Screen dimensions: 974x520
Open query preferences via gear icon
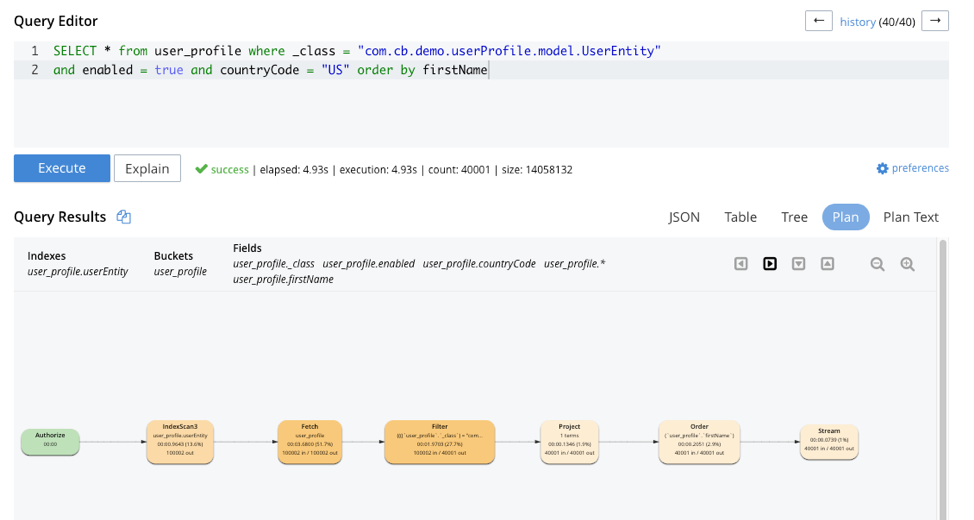point(882,169)
